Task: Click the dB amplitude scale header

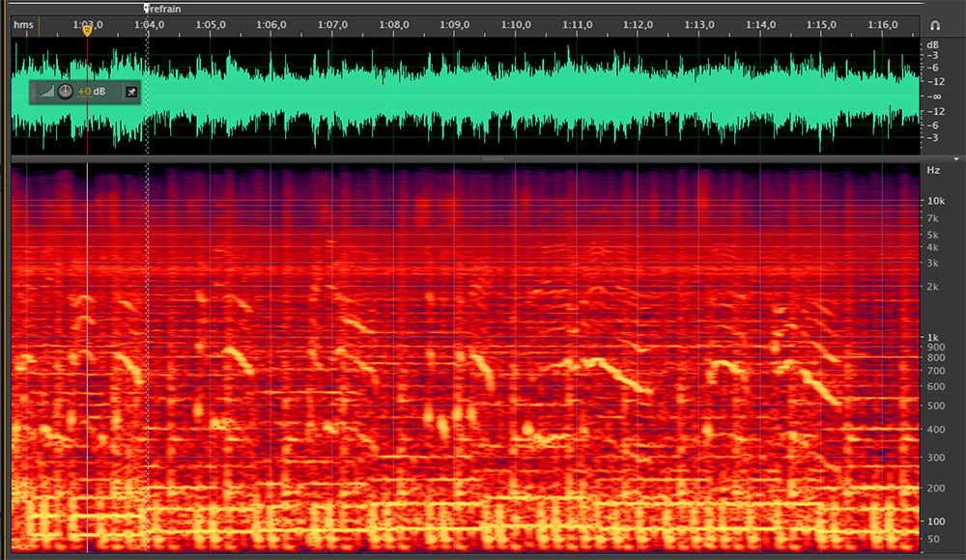Action: [933, 44]
